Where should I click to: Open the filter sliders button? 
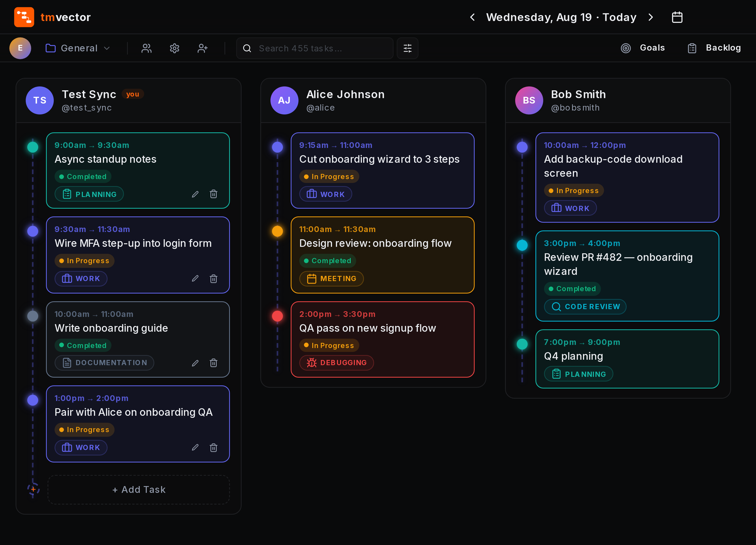(407, 48)
